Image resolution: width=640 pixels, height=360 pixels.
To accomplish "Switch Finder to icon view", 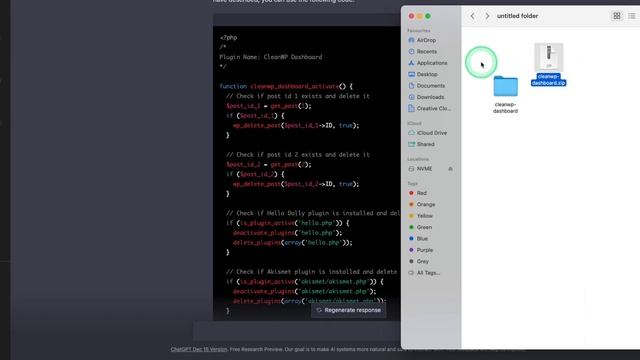I will click(617, 16).
